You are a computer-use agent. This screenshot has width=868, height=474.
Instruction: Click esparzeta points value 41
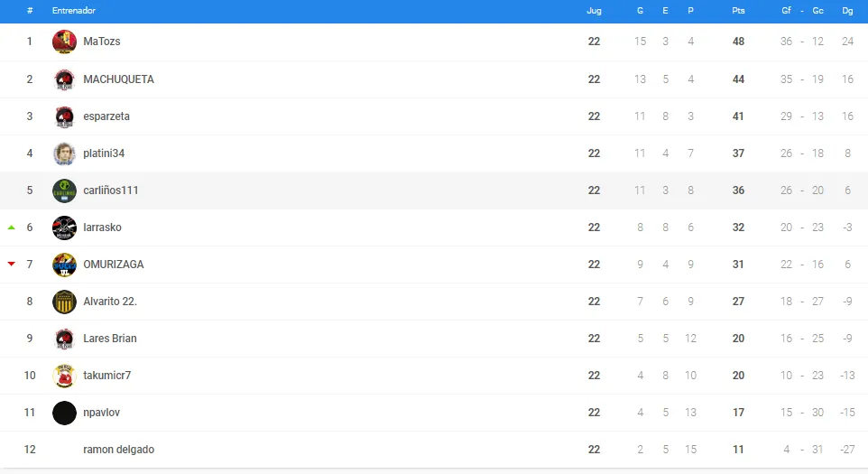[738, 116]
